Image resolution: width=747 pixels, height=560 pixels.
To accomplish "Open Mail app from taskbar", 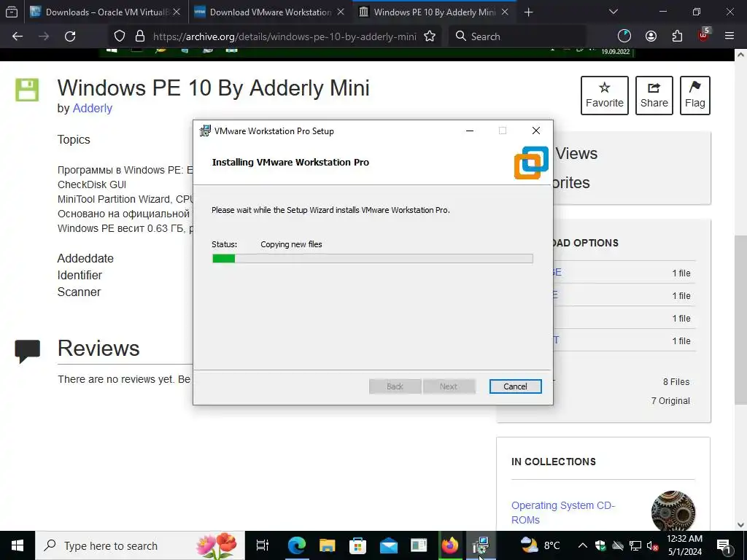I will point(388,545).
